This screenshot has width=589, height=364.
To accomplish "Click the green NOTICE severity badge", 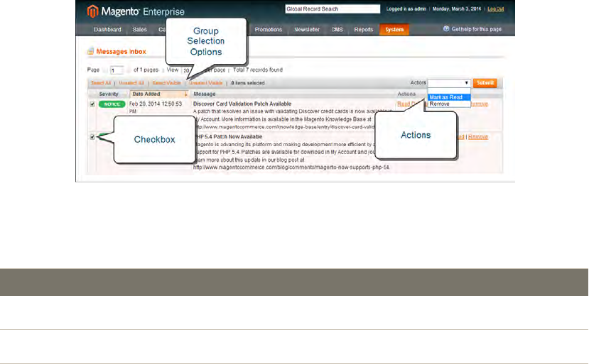I will (x=112, y=104).
